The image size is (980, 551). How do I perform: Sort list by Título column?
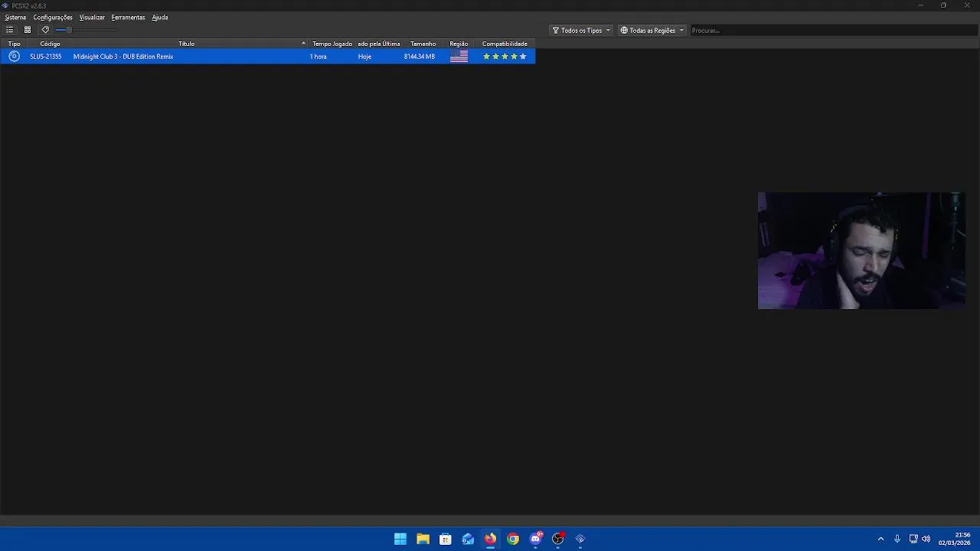coord(187,44)
